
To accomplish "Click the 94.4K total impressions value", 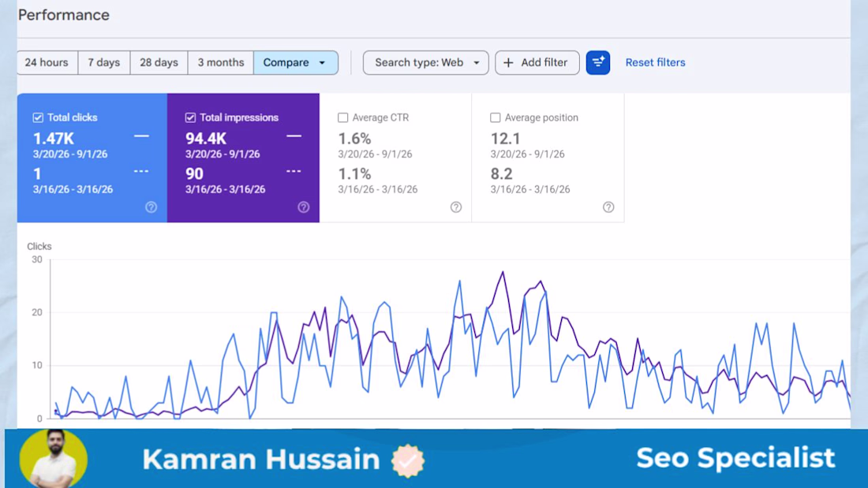I will click(x=206, y=138).
